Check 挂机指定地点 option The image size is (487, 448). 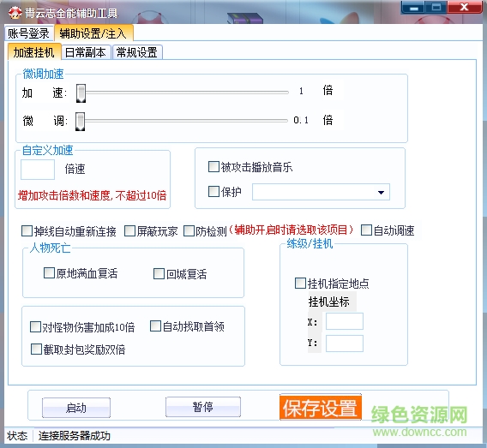(x=300, y=283)
